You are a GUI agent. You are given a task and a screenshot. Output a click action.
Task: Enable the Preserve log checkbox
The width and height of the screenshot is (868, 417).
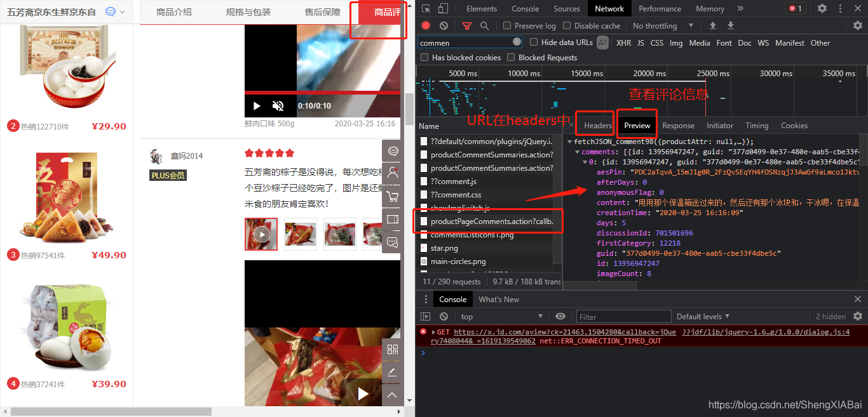coord(507,25)
